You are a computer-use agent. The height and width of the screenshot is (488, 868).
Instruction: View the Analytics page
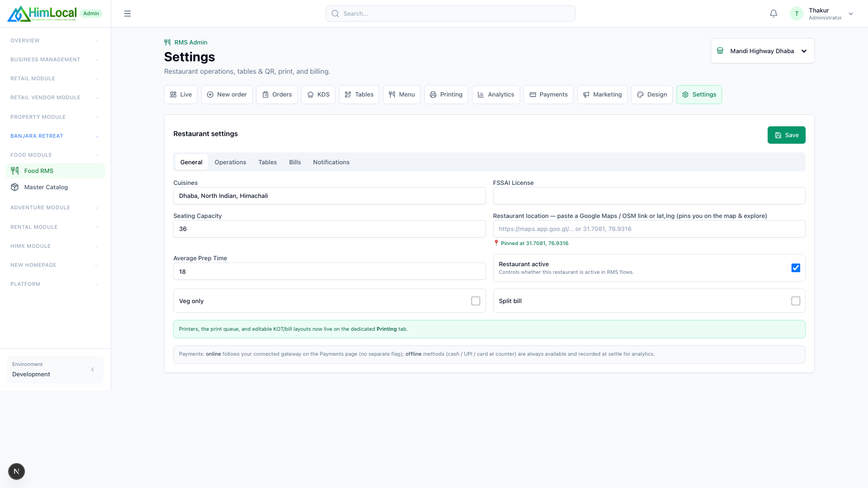coord(496,94)
